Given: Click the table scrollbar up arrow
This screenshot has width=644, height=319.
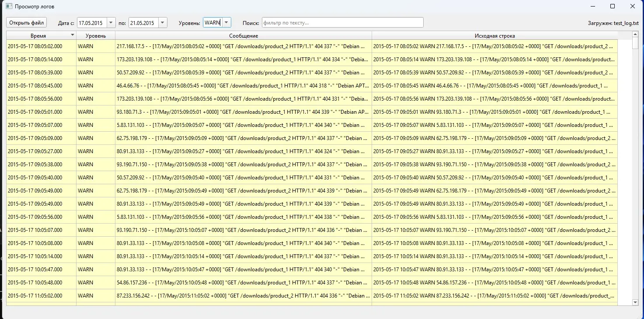Looking at the screenshot, I should click(x=635, y=34).
